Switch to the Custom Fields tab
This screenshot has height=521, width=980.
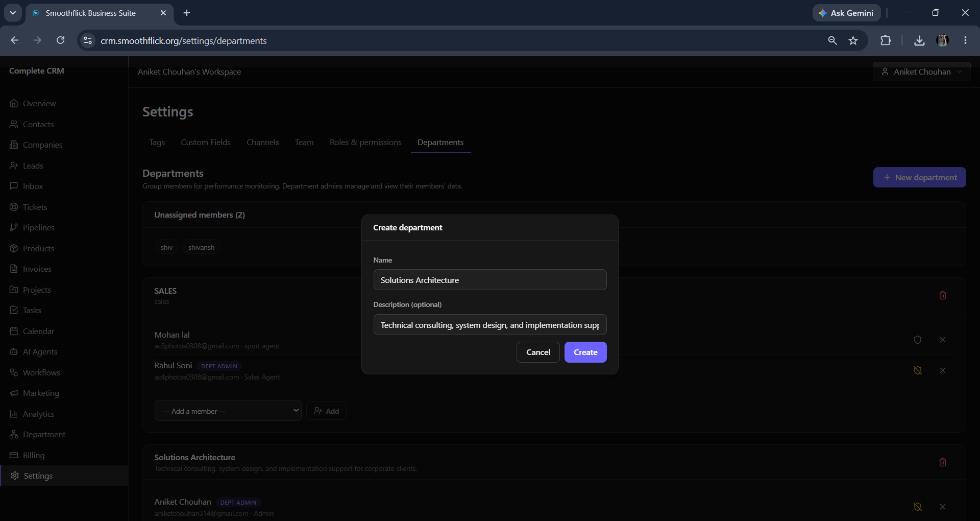[206, 143]
